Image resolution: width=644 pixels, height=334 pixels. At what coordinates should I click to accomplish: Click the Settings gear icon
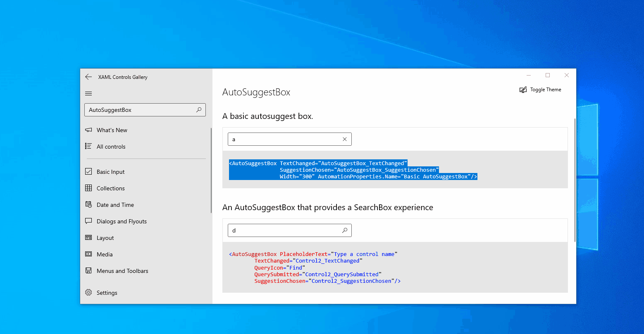click(x=88, y=292)
